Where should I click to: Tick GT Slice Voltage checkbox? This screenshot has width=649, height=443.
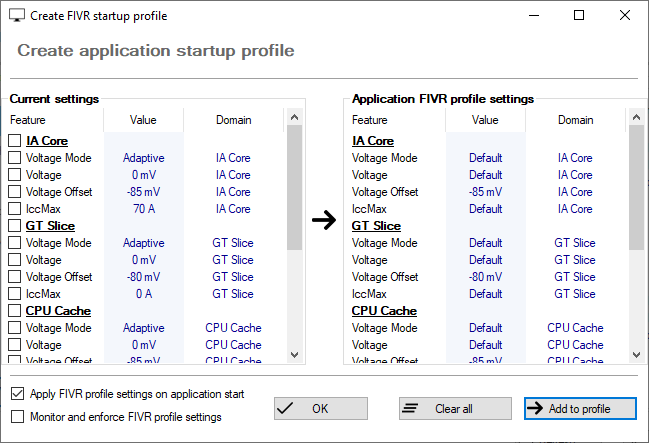point(14,260)
